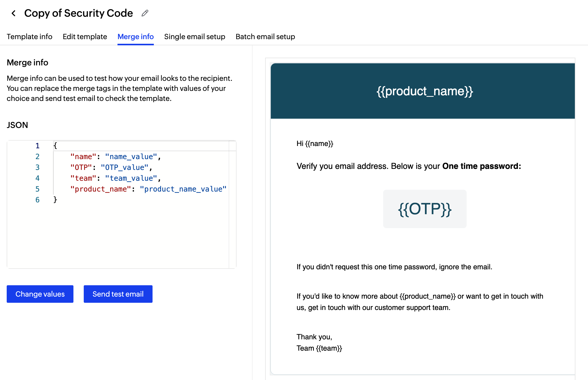Select the Merge info tab
This screenshot has height=380, width=588.
coord(136,37)
